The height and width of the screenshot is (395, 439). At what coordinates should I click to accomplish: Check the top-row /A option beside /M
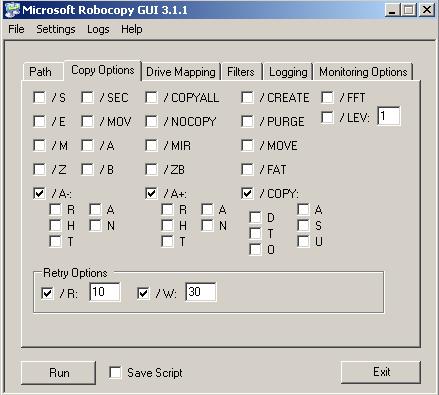(88, 146)
